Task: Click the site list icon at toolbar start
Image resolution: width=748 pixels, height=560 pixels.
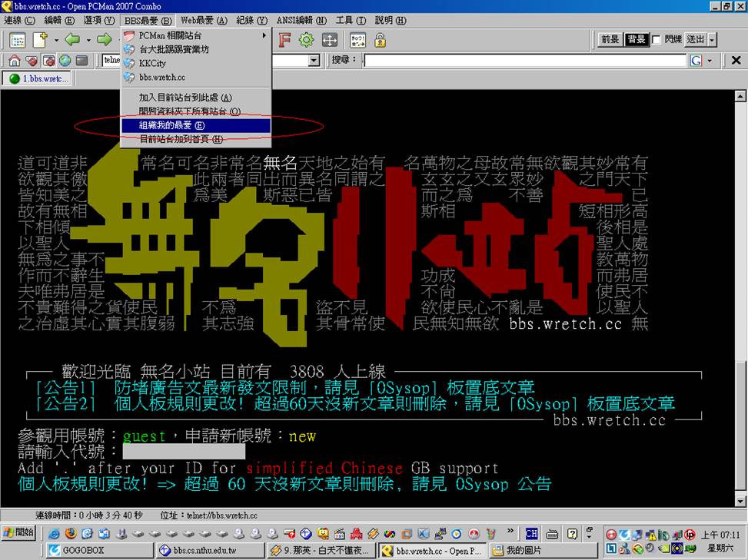Action: coord(17,39)
